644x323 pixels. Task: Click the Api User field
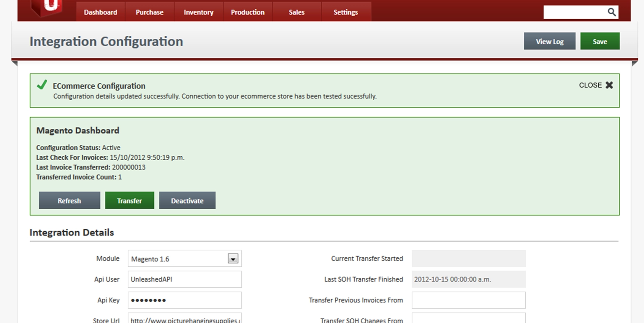pyautogui.click(x=185, y=279)
